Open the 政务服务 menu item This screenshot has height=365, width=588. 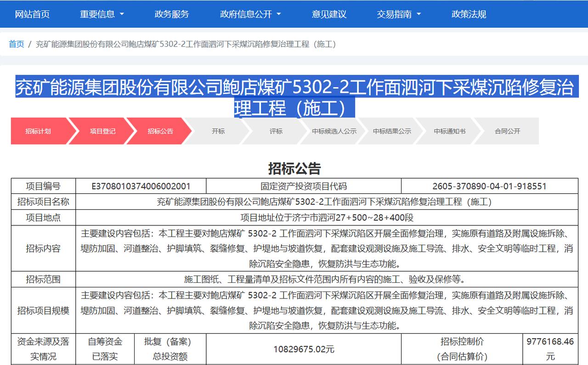pos(172,14)
